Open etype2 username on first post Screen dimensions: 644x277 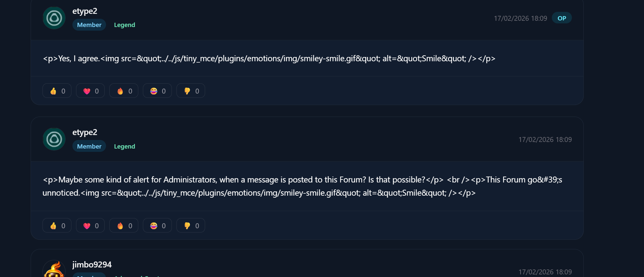(x=85, y=11)
